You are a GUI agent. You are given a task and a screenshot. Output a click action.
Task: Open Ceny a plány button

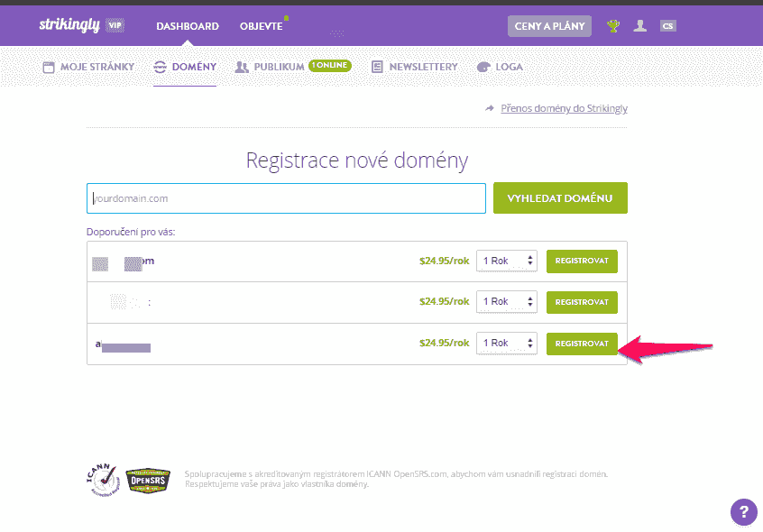(x=549, y=26)
